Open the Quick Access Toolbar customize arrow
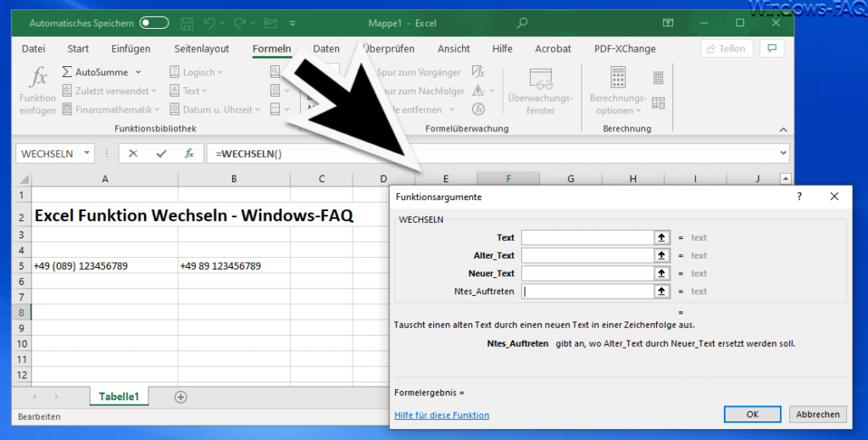Viewport: 868px width, 440px height. coord(292,23)
